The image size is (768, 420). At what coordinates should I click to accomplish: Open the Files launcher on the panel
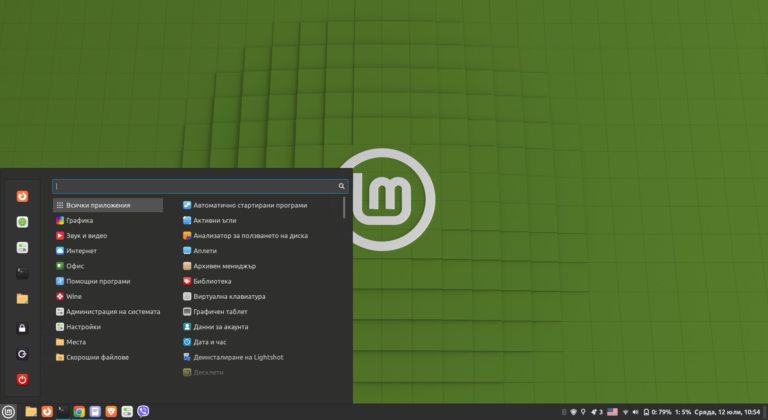coord(31,412)
